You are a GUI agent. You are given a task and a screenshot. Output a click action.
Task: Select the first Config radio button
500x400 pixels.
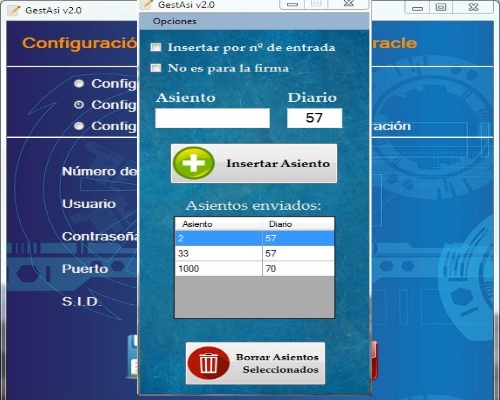click(79, 83)
